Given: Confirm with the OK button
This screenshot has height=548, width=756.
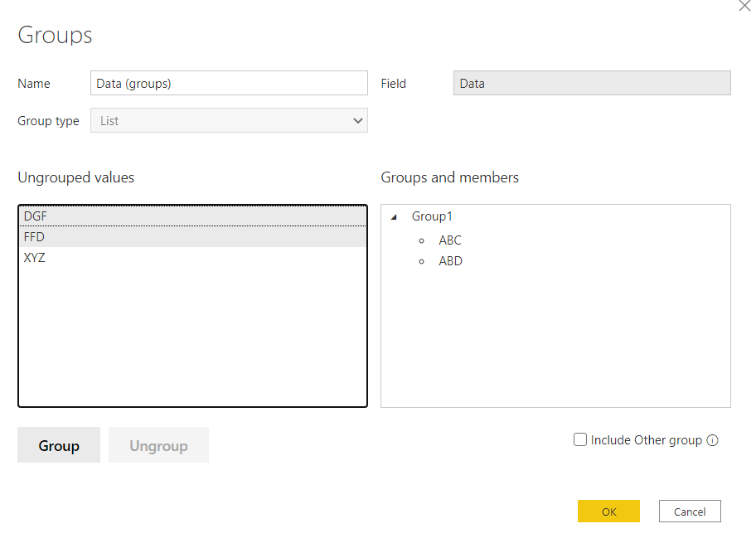Looking at the screenshot, I should [x=608, y=512].
